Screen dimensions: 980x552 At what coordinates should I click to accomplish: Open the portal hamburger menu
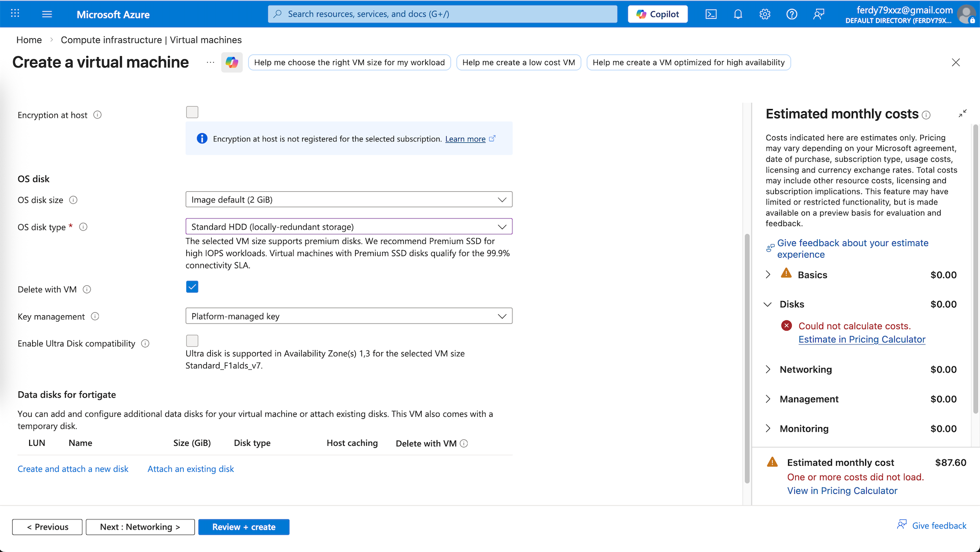pos(47,14)
